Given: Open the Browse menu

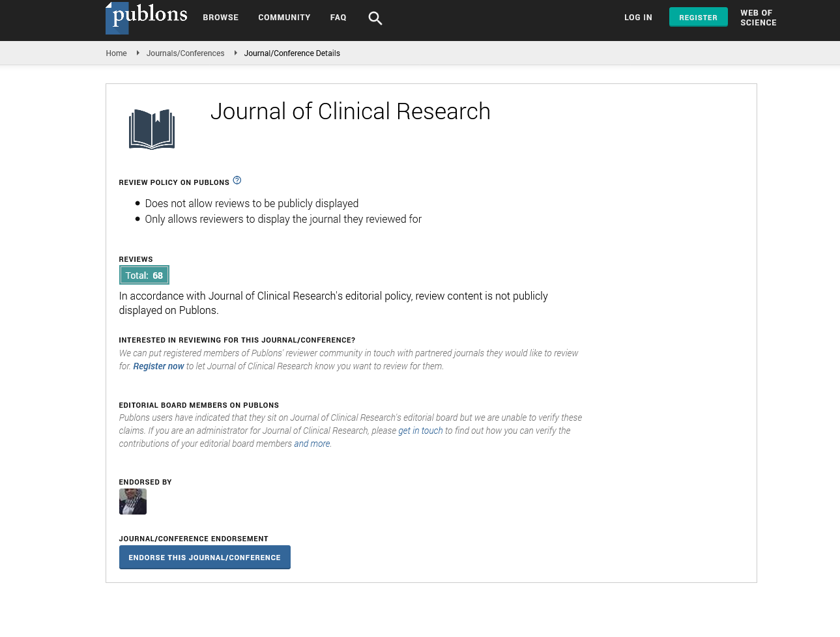Looking at the screenshot, I should pyautogui.click(x=220, y=18).
